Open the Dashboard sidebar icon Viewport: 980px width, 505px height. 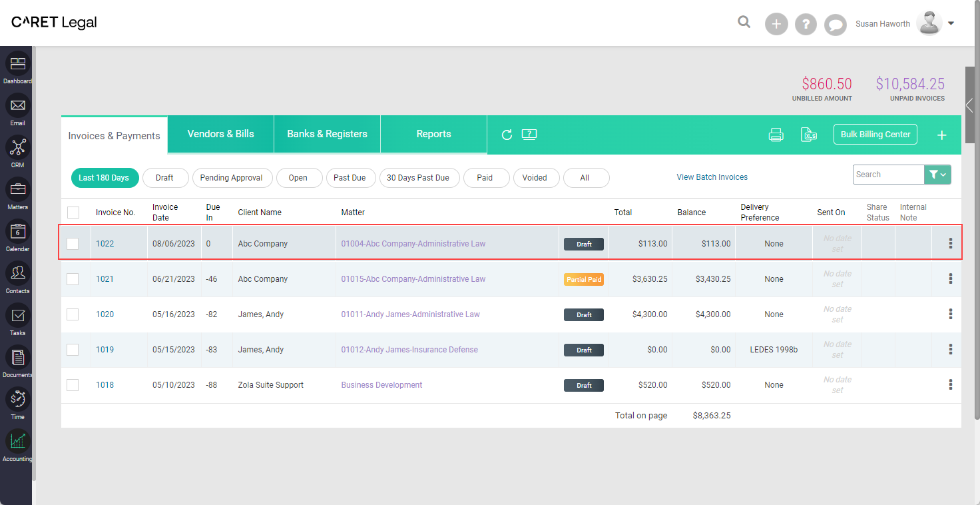point(18,64)
